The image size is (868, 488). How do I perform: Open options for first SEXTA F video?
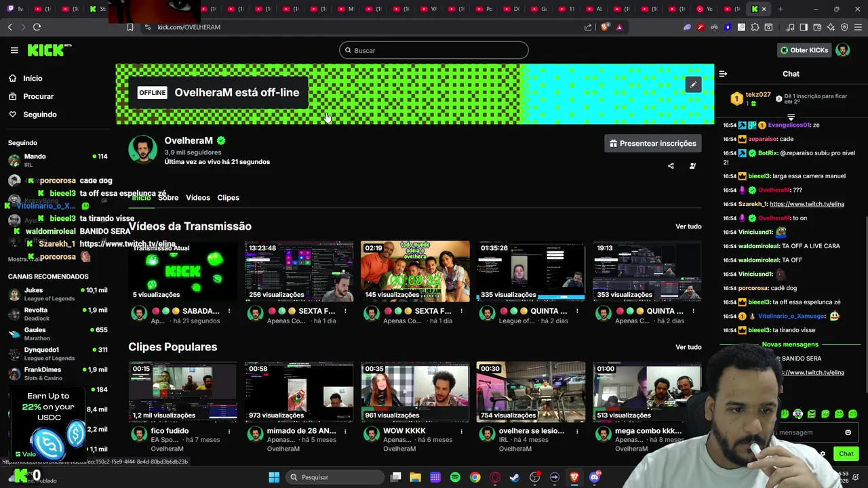coord(345,311)
